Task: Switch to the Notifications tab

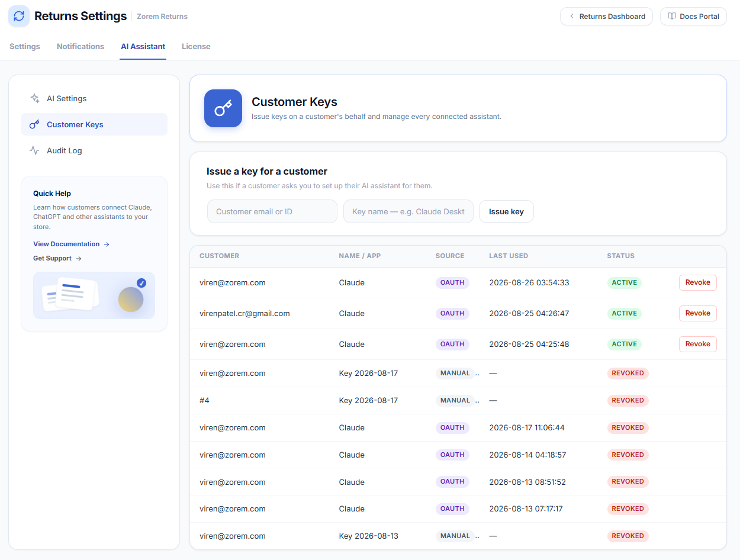Action: 81,46
